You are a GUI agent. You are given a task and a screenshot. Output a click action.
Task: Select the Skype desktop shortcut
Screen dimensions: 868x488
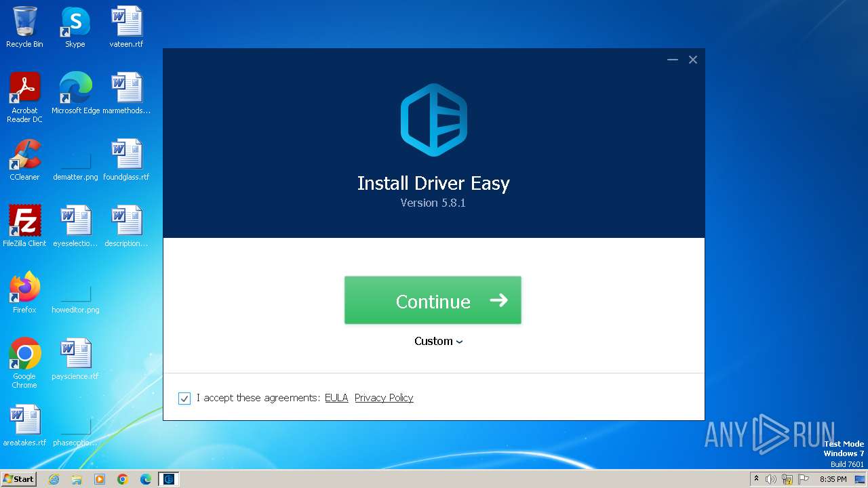click(75, 27)
